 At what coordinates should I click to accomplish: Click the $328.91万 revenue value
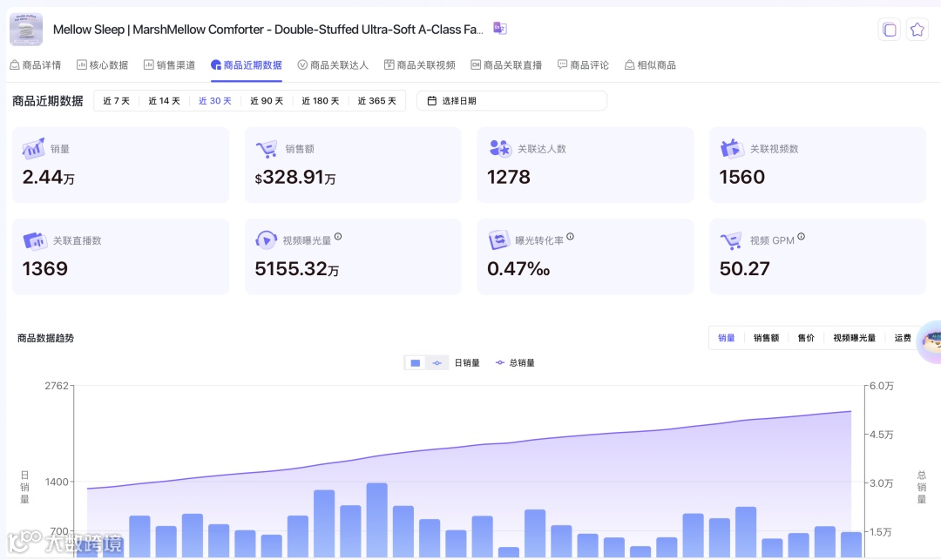[x=295, y=177]
